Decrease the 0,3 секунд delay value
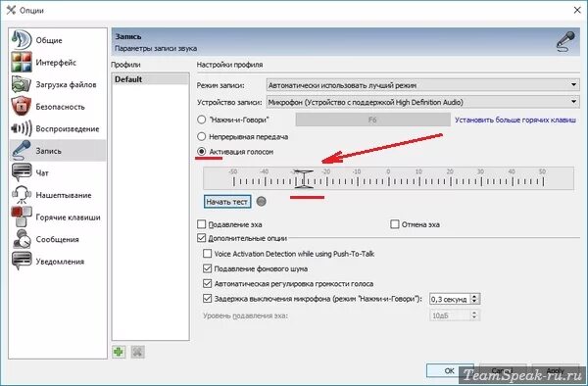This screenshot has width=588, height=386. coord(474,302)
